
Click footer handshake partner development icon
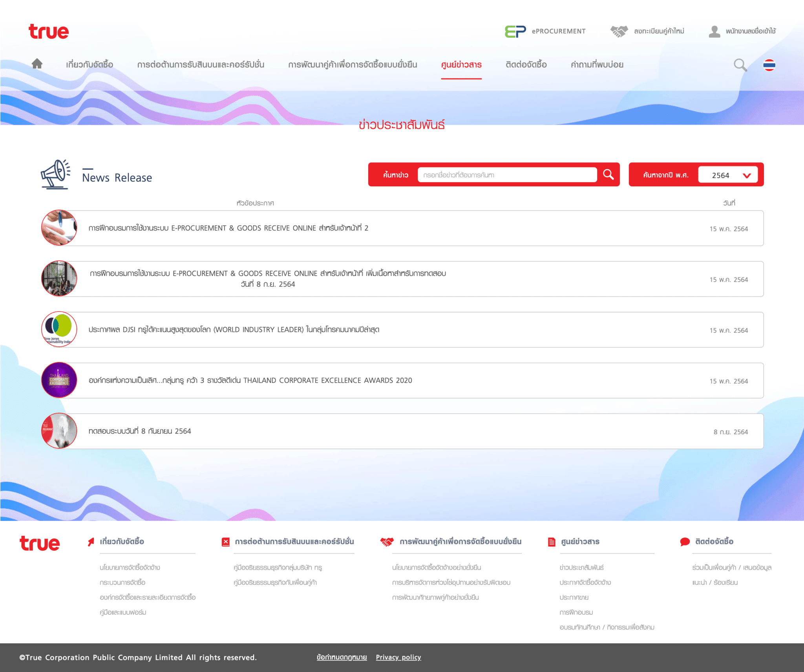pos(387,542)
